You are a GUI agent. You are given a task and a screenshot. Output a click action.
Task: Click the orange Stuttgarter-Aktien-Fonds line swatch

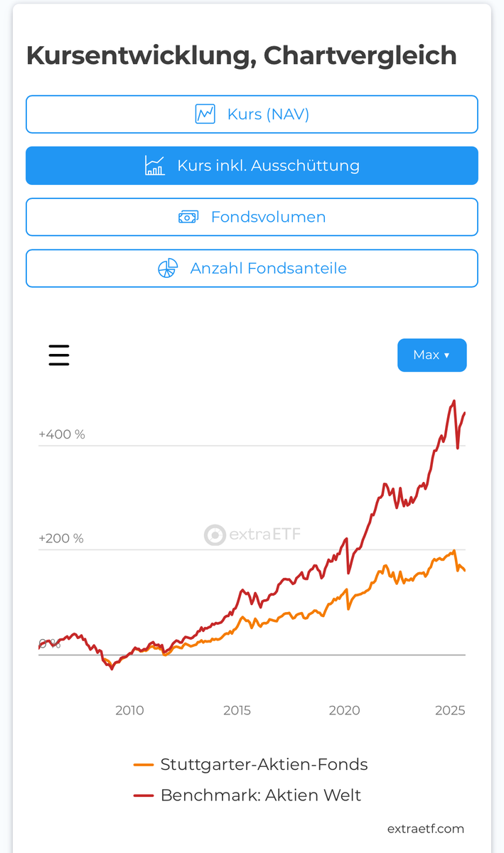(x=144, y=766)
